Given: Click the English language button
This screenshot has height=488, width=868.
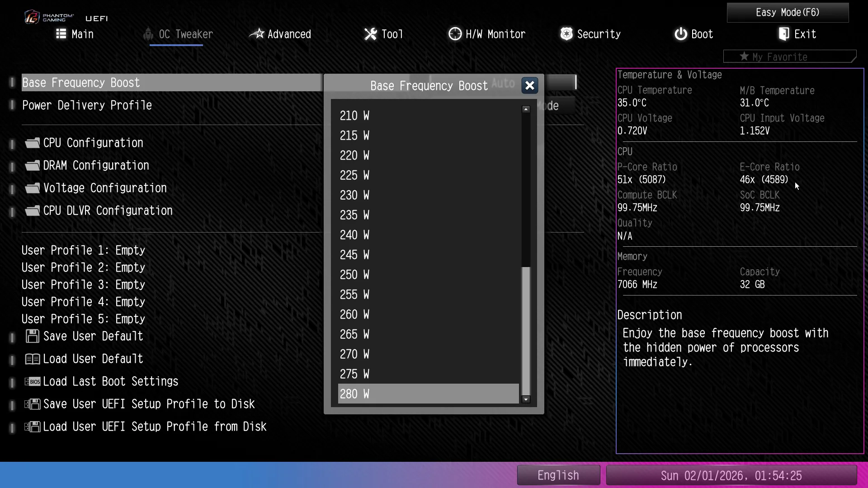Looking at the screenshot, I should (558, 475).
